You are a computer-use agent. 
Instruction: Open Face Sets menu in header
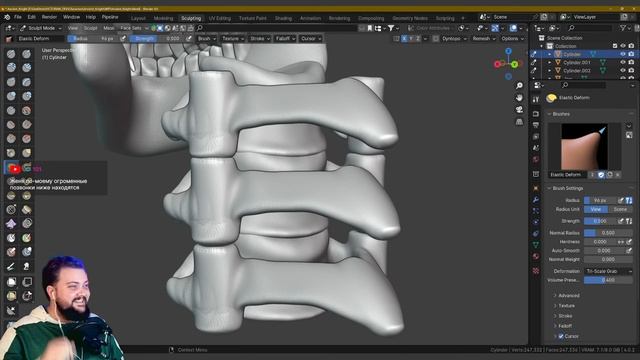(131, 28)
